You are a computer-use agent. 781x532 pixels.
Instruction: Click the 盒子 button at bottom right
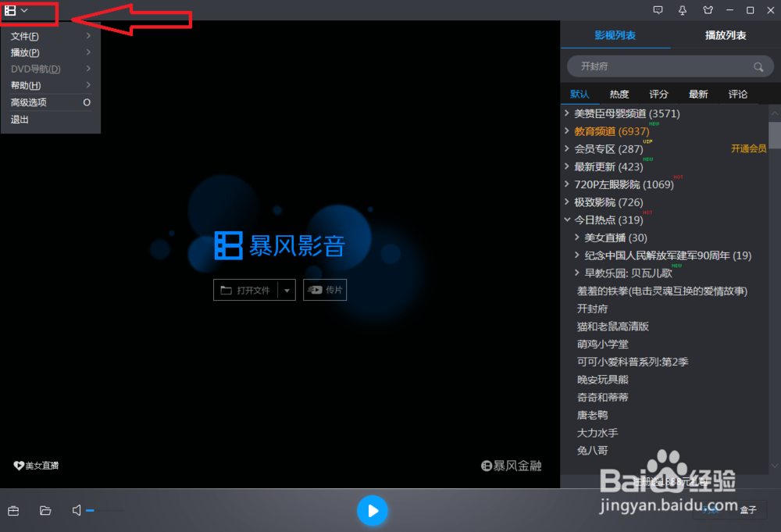[747, 509]
